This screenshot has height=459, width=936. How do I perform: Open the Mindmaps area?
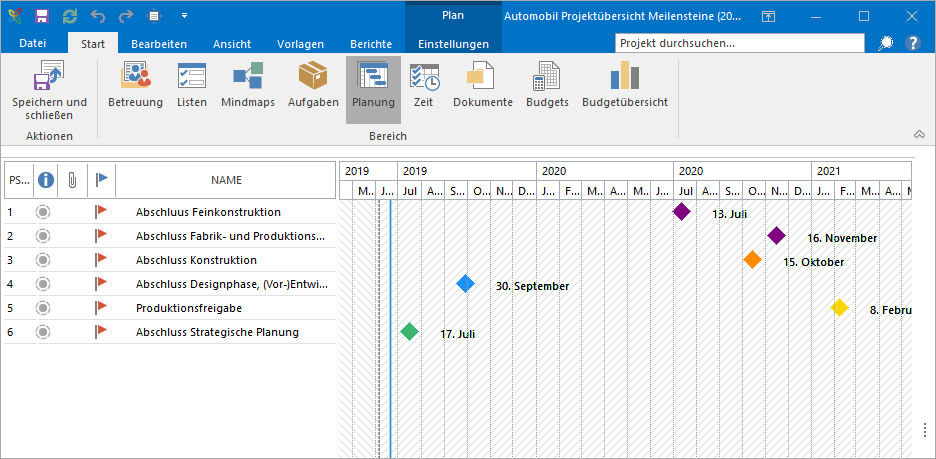[248, 85]
